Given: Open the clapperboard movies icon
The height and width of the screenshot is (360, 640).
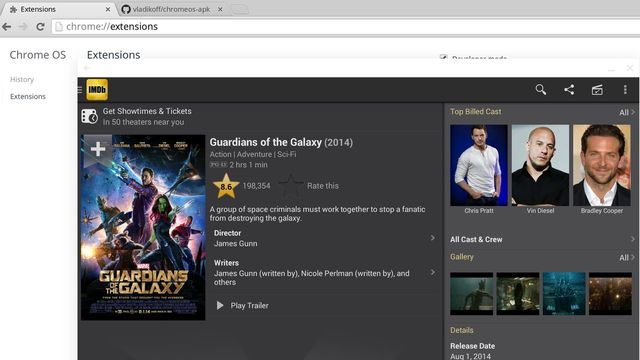Looking at the screenshot, I should pyautogui.click(x=597, y=89).
